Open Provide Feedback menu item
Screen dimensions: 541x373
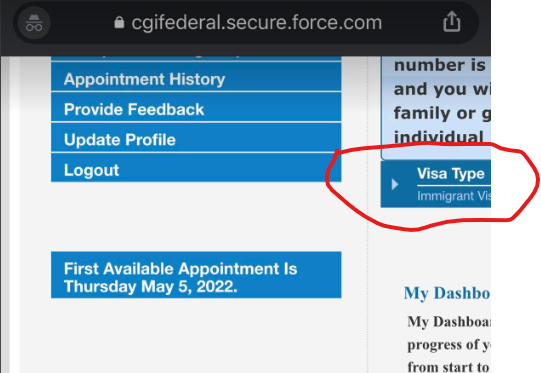[196, 107]
